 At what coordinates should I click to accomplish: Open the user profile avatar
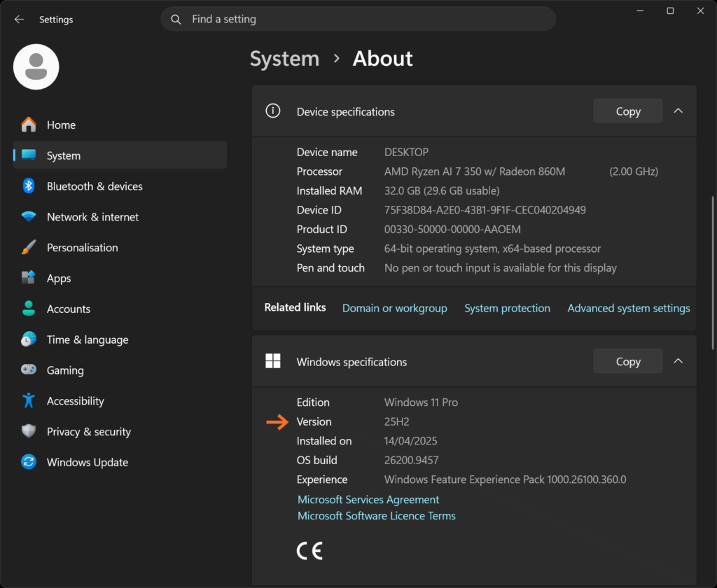[36, 66]
